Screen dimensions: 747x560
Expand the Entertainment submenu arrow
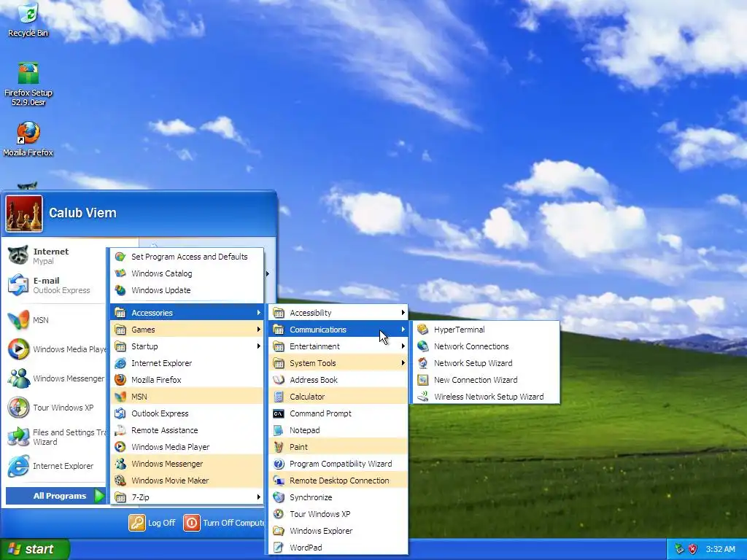[403, 346]
